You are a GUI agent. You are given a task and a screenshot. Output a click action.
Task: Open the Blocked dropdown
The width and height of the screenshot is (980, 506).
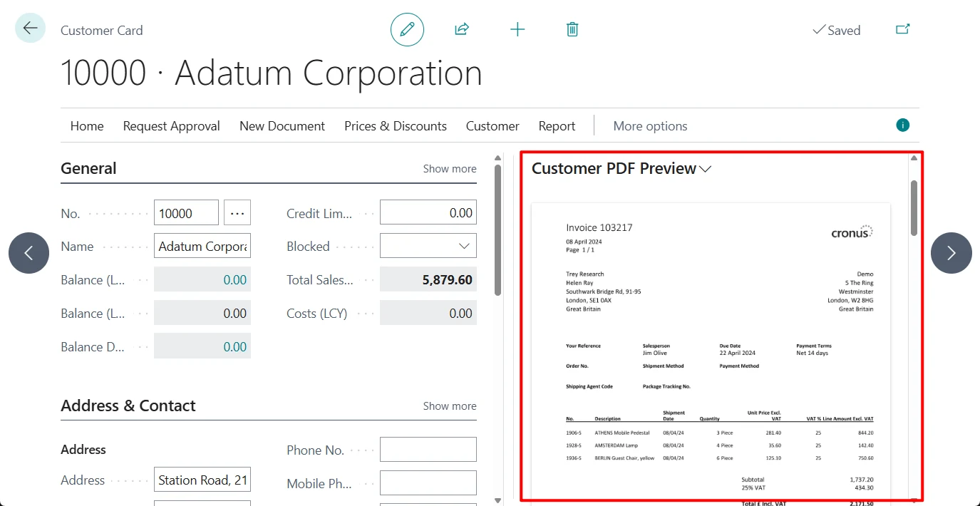pyautogui.click(x=428, y=246)
